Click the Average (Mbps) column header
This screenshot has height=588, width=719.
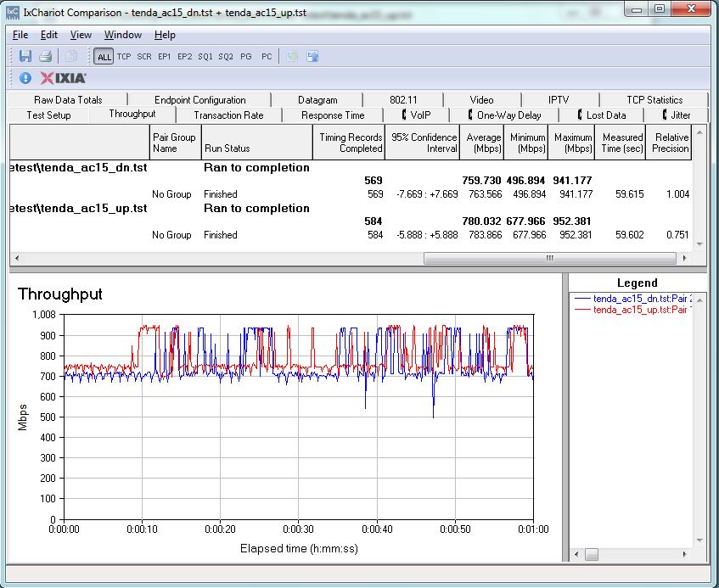tap(482, 143)
